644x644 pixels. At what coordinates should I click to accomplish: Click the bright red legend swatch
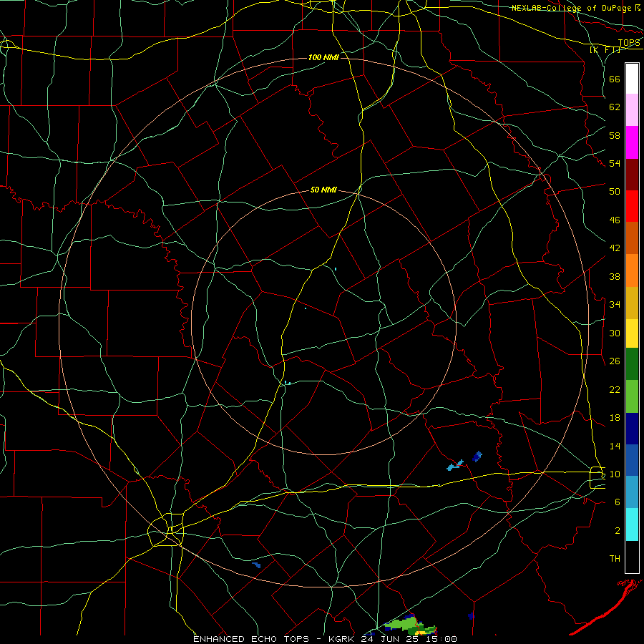pyautogui.click(x=632, y=206)
